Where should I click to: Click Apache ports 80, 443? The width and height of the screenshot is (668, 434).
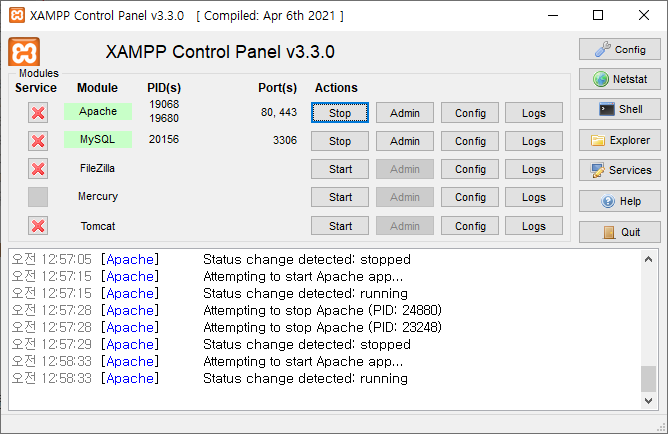[x=279, y=112]
